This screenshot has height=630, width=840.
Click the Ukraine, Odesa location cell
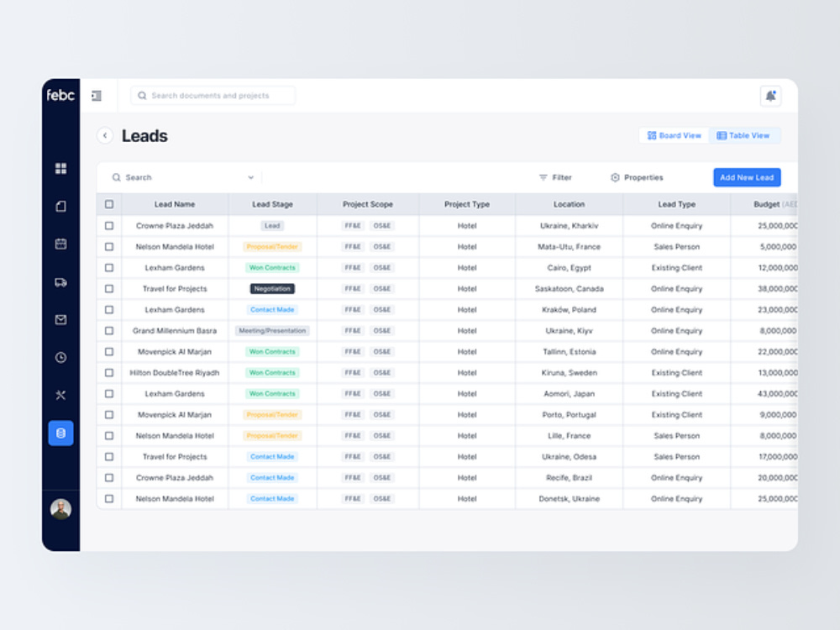click(x=569, y=456)
